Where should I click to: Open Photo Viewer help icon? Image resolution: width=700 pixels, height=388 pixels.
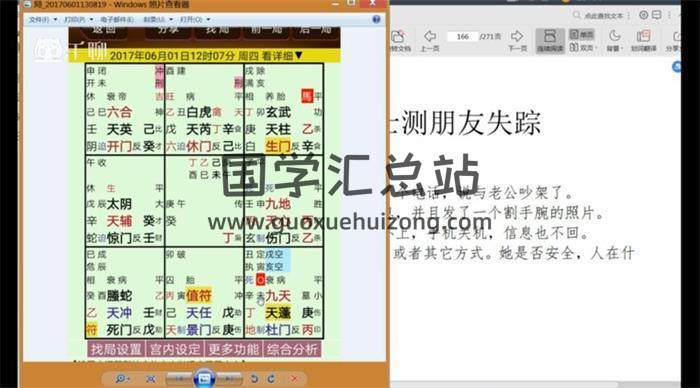(376, 19)
